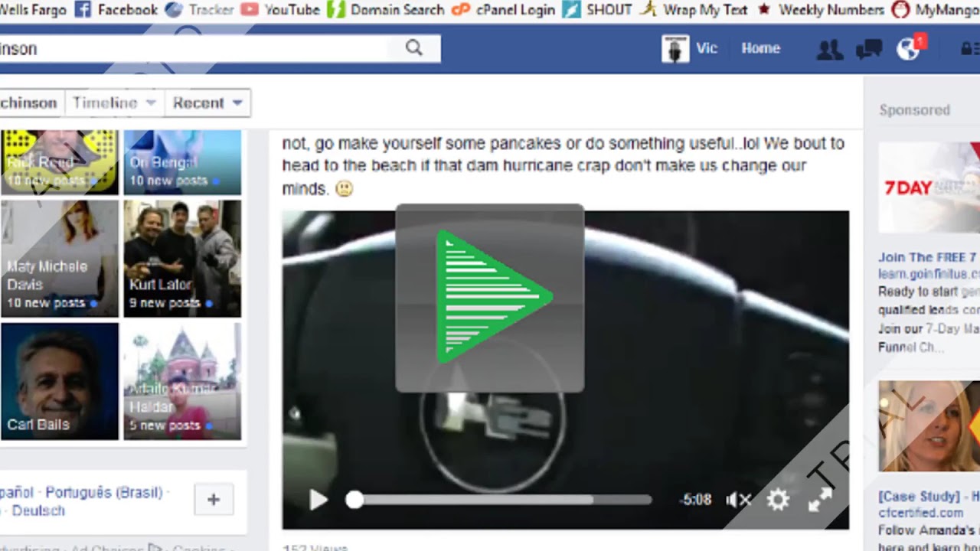This screenshot has height=551, width=980.
Task: Open Carl Bails friend tile
Action: tap(59, 381)
